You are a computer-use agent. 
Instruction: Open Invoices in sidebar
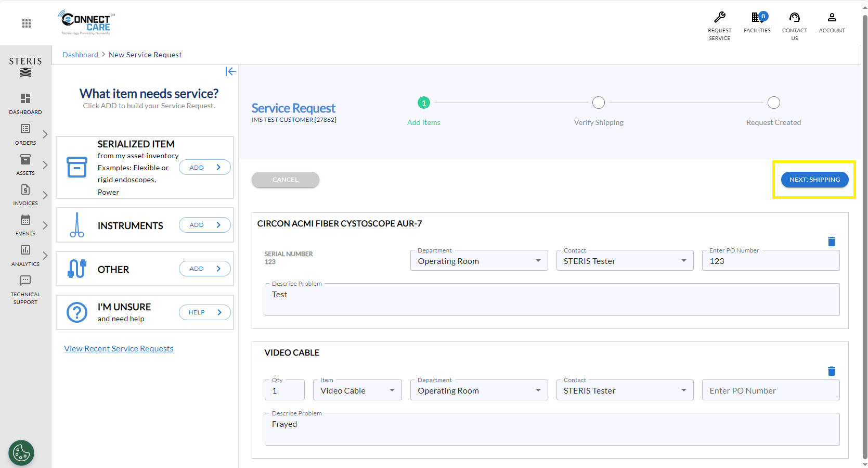25,195
